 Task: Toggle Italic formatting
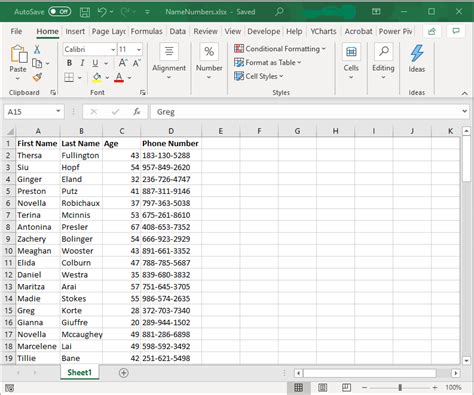coord(82,63)
